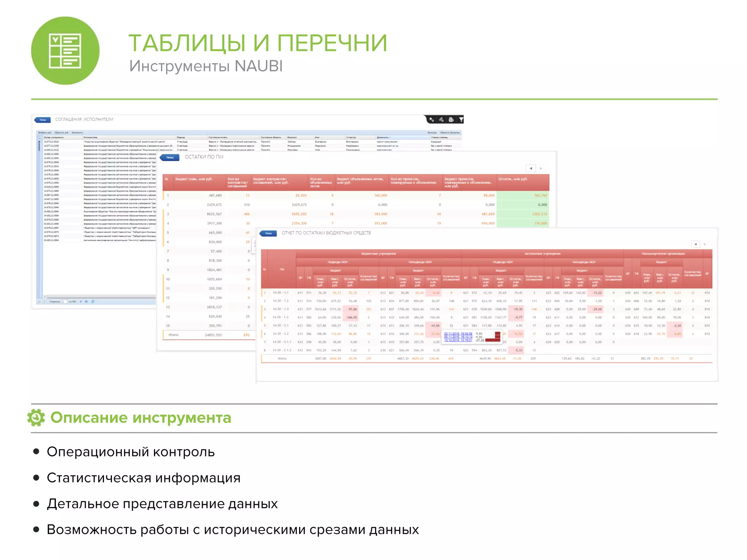The width and height of the screenshot is (747, 560).
Task: Click left arrow above Остатки по ПМ table
Action: point(531,168)
